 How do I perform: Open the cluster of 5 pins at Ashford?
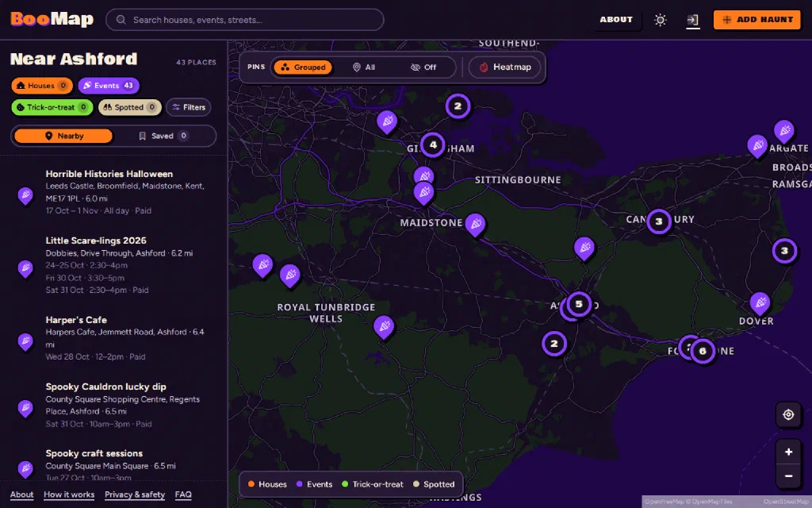tap(579, 304)
